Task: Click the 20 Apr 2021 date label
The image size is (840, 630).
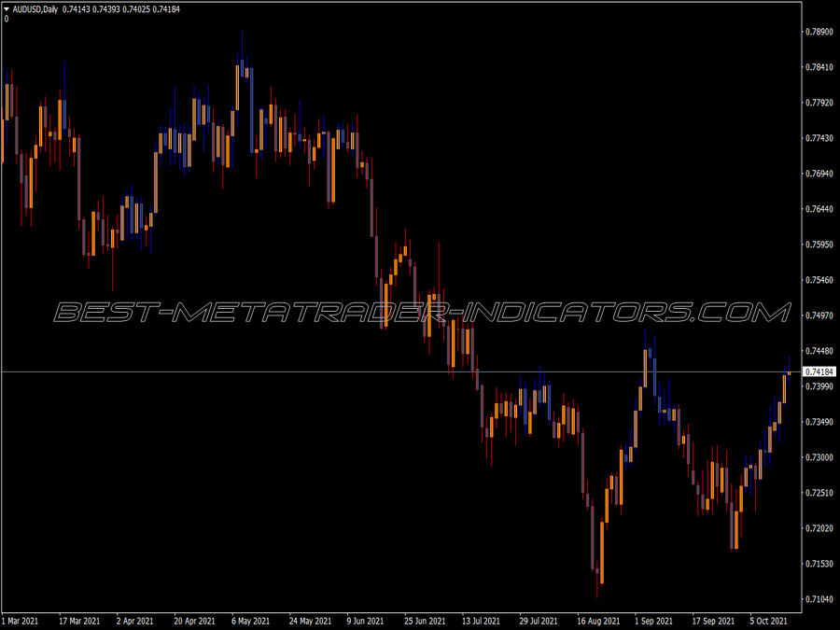Action: (x=194, y=621)
